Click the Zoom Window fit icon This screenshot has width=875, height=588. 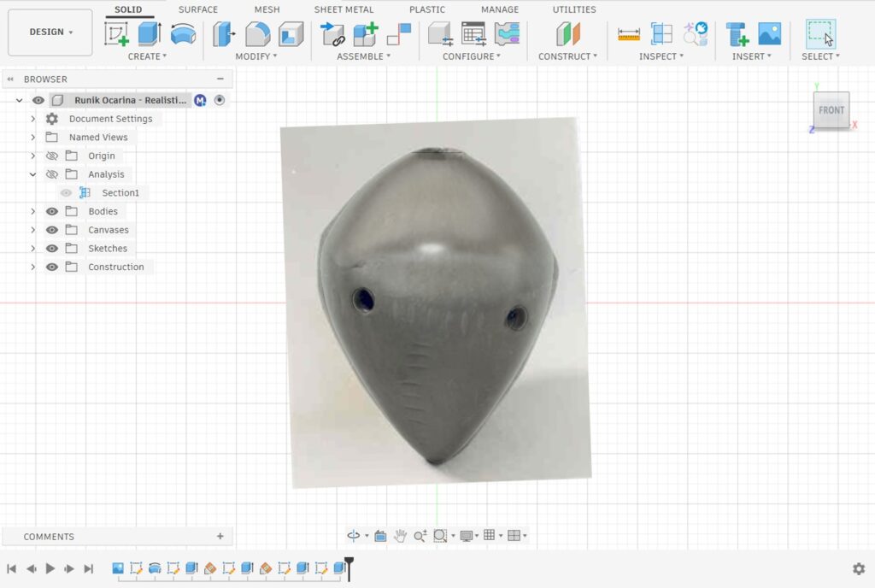pos(440,536)
